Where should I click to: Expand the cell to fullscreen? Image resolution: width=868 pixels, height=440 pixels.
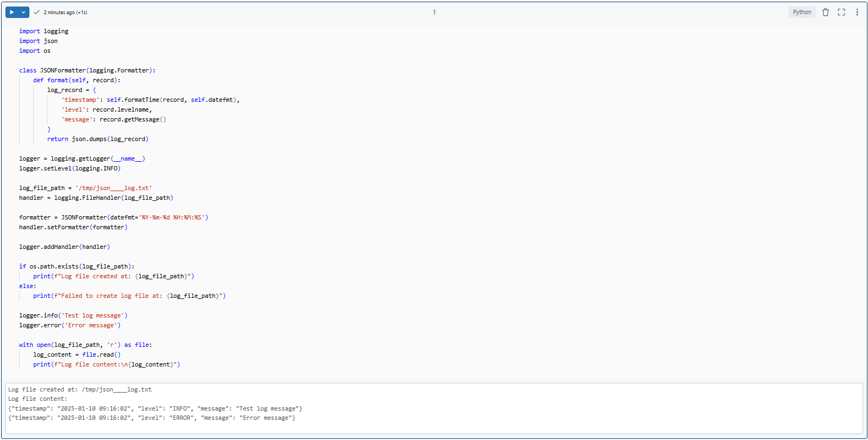coord(841,12)
